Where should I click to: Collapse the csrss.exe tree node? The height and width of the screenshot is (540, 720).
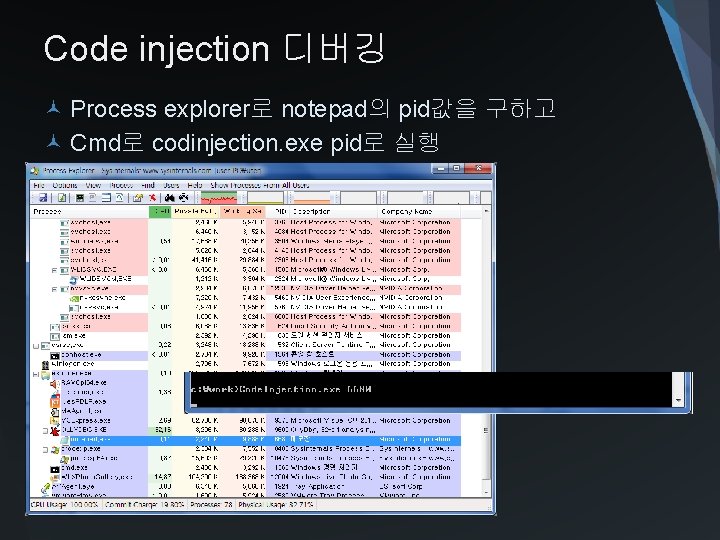36,346
